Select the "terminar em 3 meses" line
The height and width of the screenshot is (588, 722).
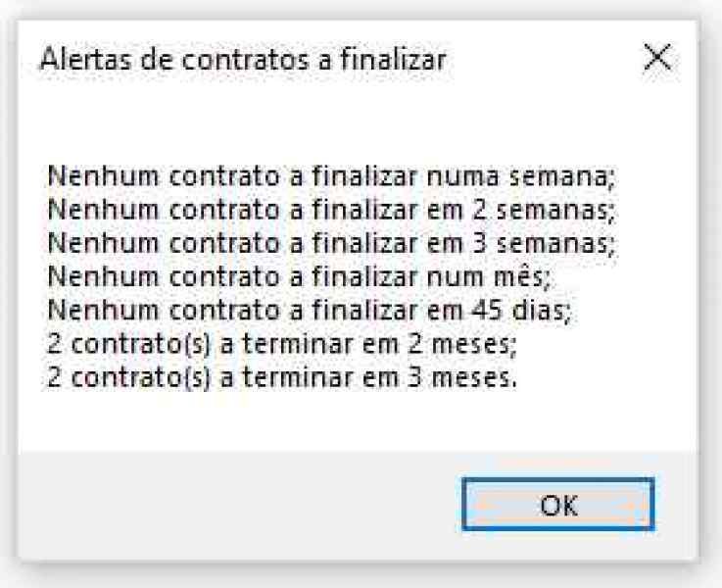pos(280,378)
